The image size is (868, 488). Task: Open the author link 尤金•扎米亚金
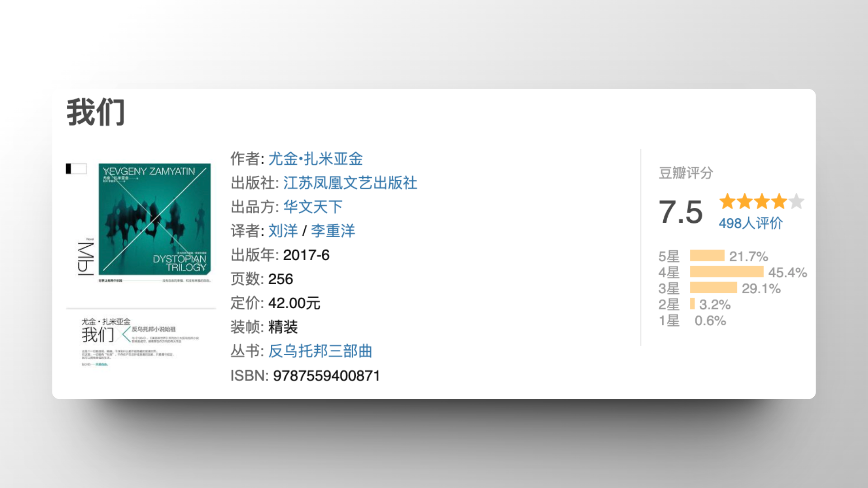(x=316, y=159)
